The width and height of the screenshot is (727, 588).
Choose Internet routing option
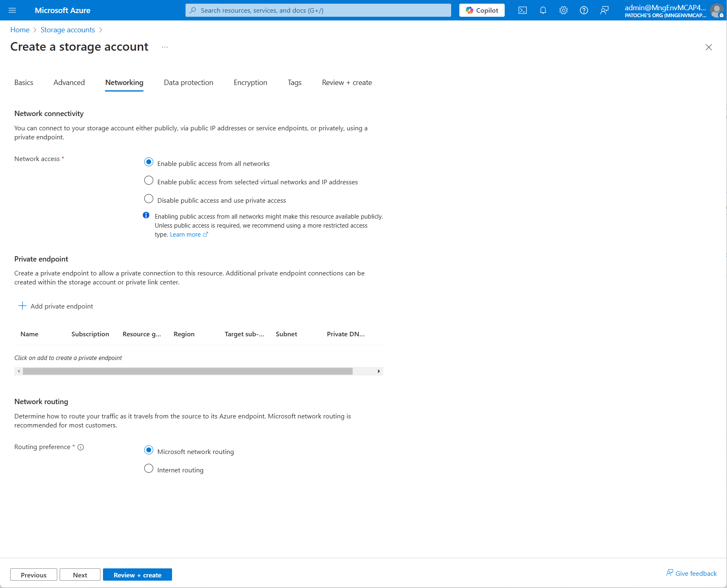149,469
